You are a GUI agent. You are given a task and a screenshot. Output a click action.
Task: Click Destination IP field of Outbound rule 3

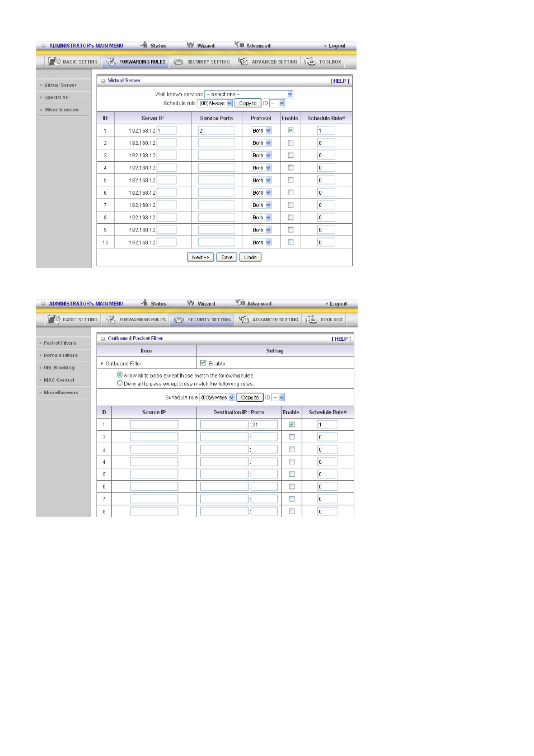[224, 449]
